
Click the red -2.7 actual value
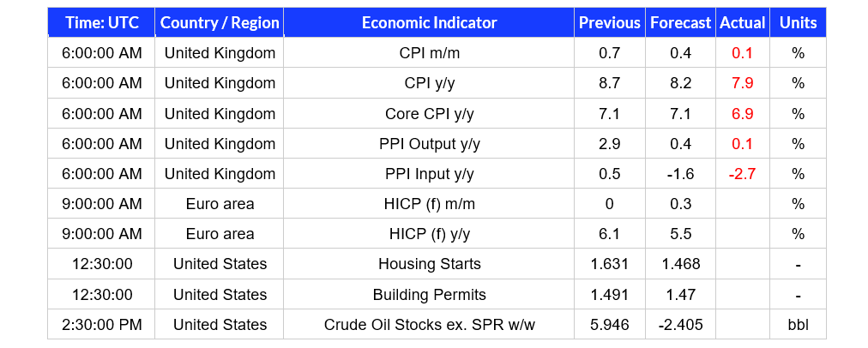point(742,174)
